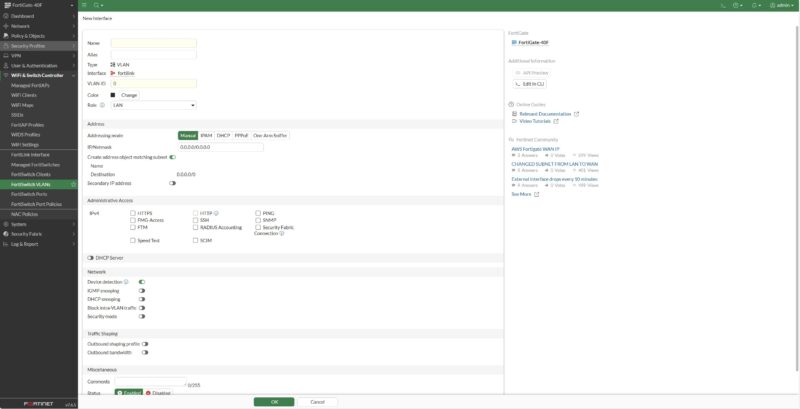Click the Name input field

[154, 43]
